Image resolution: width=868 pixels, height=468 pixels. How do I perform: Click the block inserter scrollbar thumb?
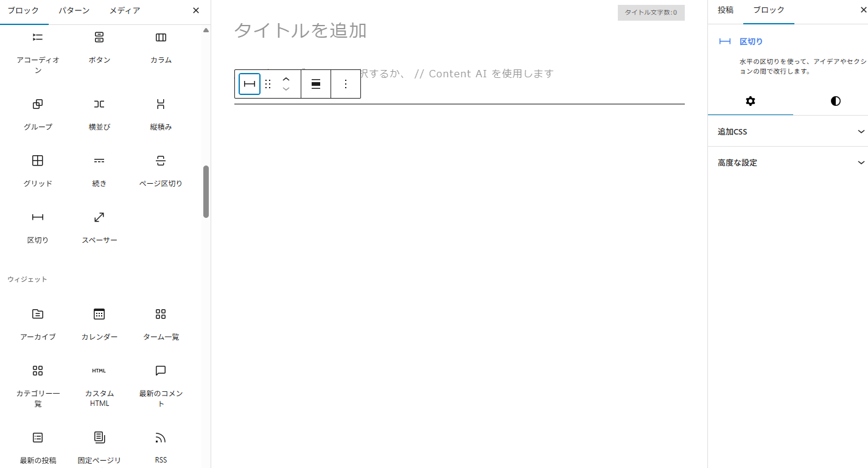206,191
